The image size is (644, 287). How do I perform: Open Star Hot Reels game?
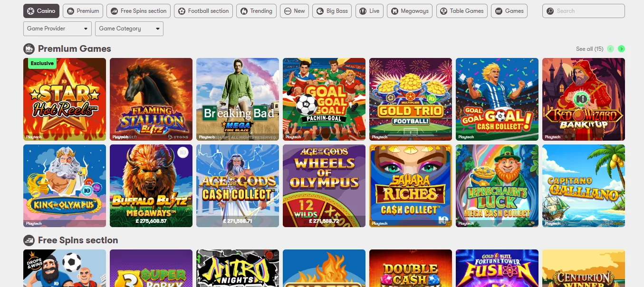point(65,99)
